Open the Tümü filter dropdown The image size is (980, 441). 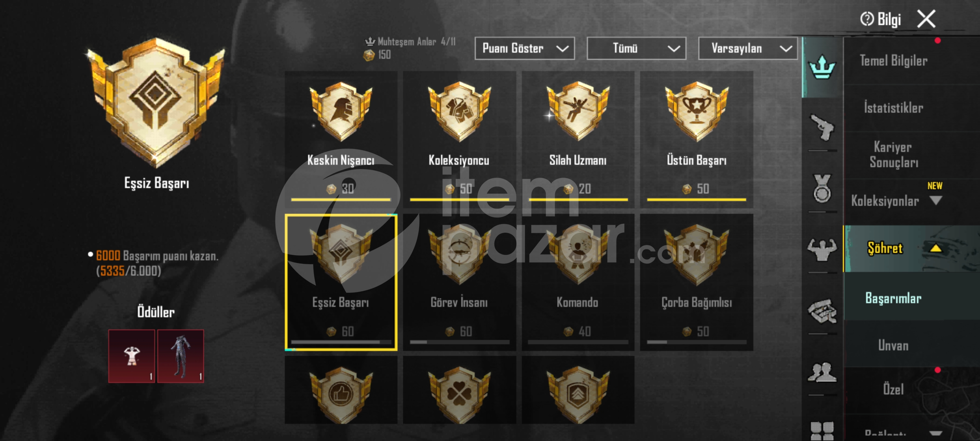pos(636,49)
